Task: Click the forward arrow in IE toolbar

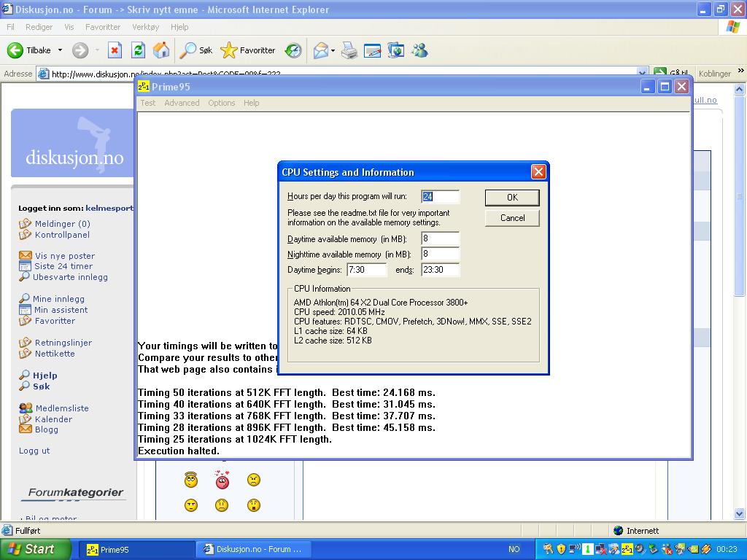Action: coord(80,50)
